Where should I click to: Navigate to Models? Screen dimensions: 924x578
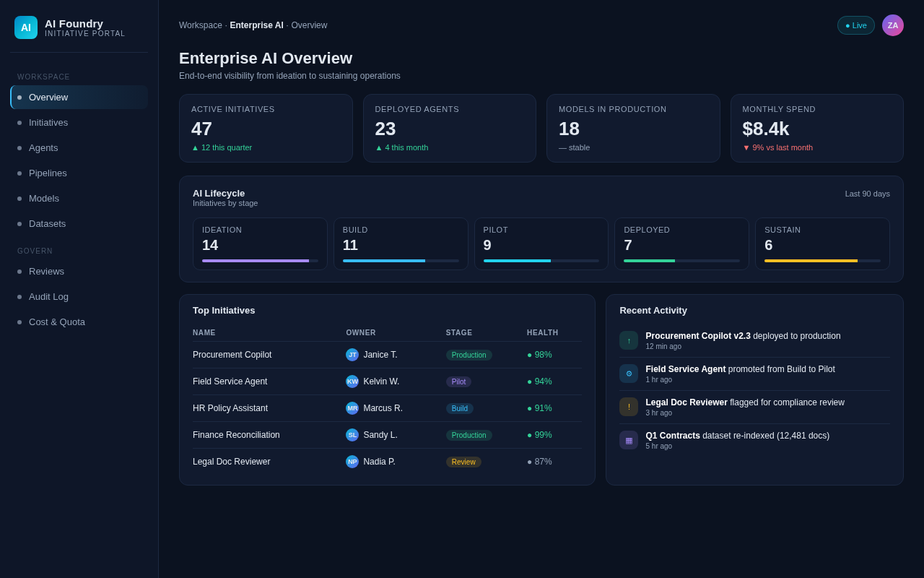pos(79,198)
